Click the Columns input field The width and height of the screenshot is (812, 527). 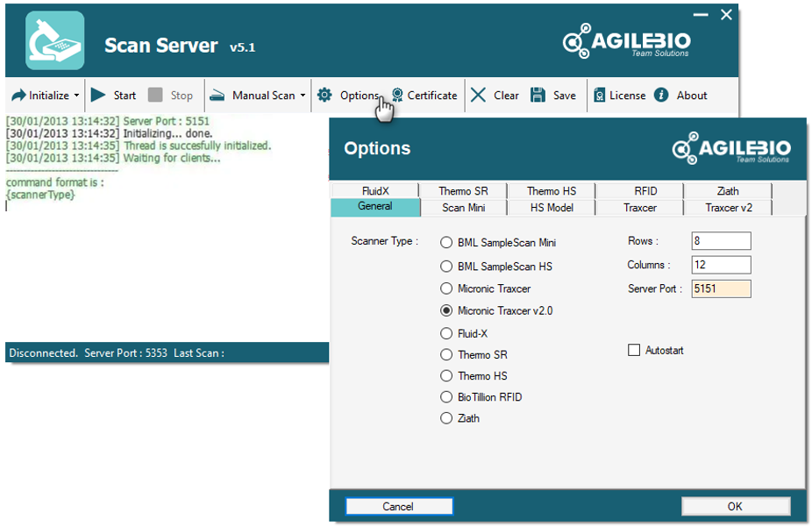(721, 265)
